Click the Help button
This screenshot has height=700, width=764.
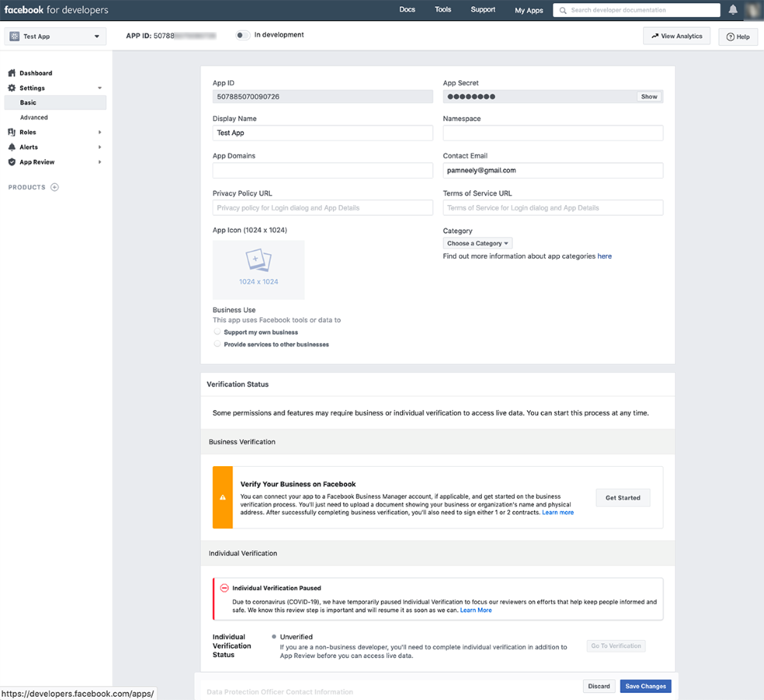point(737,37)
